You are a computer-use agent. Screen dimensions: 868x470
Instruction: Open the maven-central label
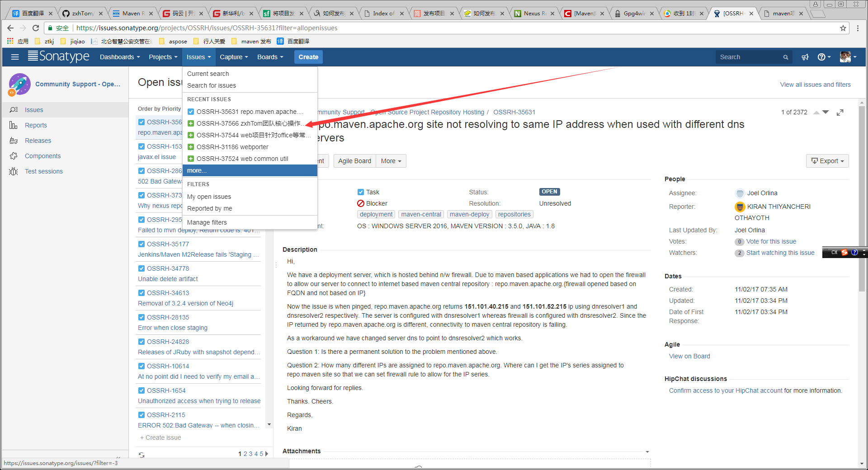[421, 214]
